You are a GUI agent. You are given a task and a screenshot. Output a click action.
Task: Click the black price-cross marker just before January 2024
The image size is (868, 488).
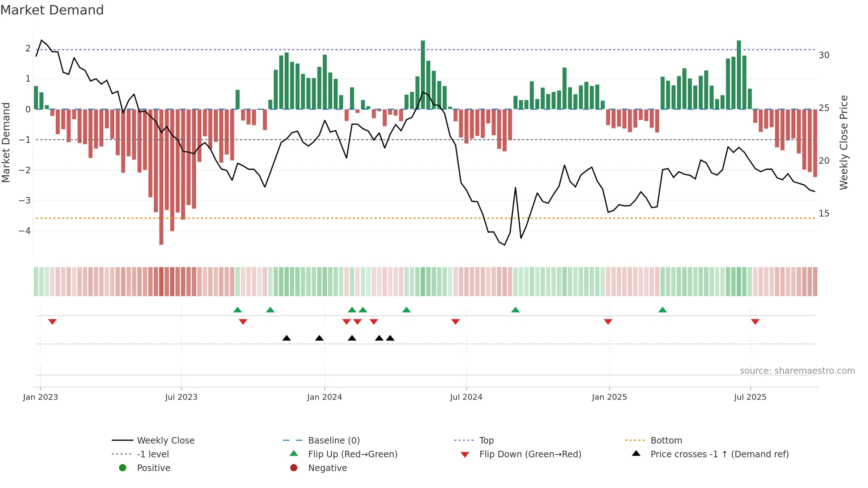pyautogui.click(x=319, y=338)
